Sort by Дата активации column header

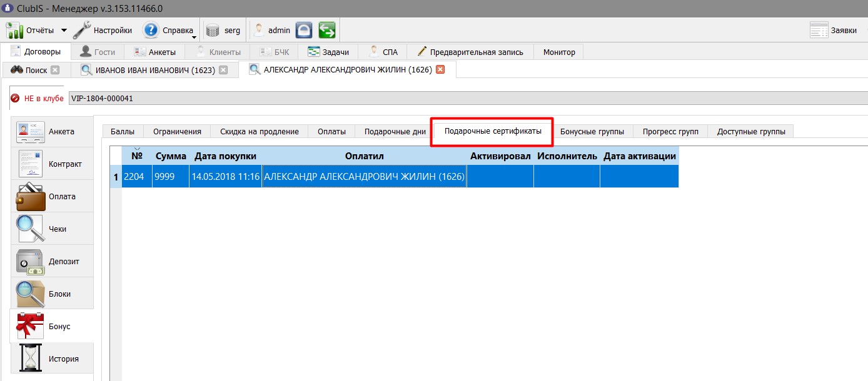tap(639, 156)
